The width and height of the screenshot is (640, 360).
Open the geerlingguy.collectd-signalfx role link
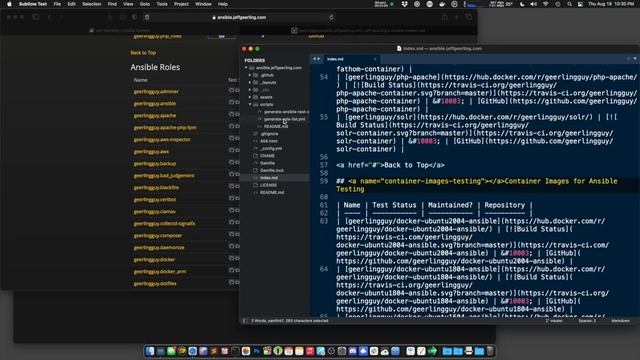tap(164, 224)
